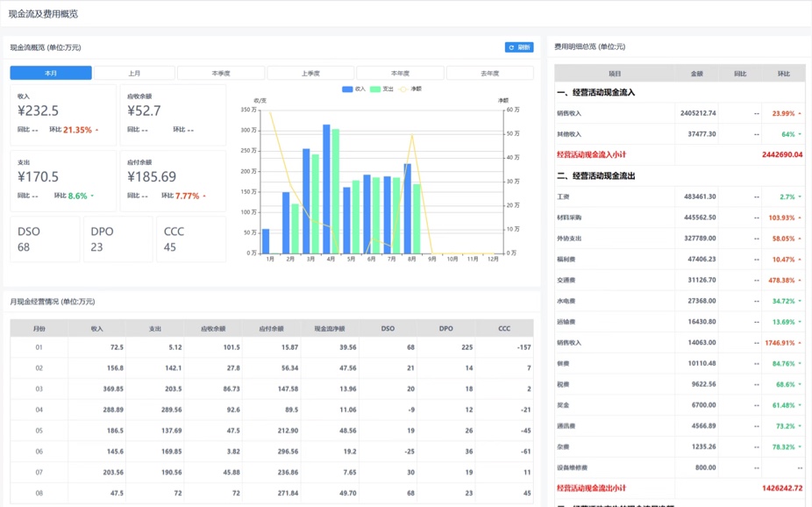Image resolution: width=812 pixels, height=507 pixels.
Task: Click the 金额 column header in expense table
Action: [696, 74]
